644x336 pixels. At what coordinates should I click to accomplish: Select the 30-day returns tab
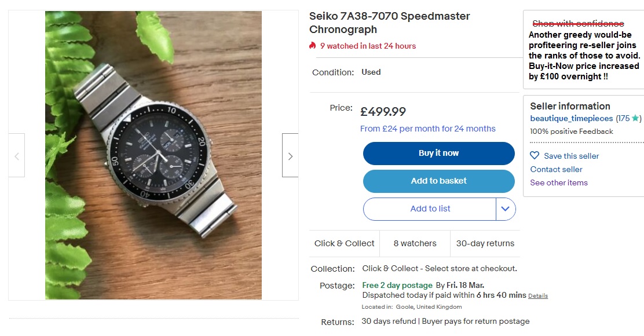pos(485,243)
